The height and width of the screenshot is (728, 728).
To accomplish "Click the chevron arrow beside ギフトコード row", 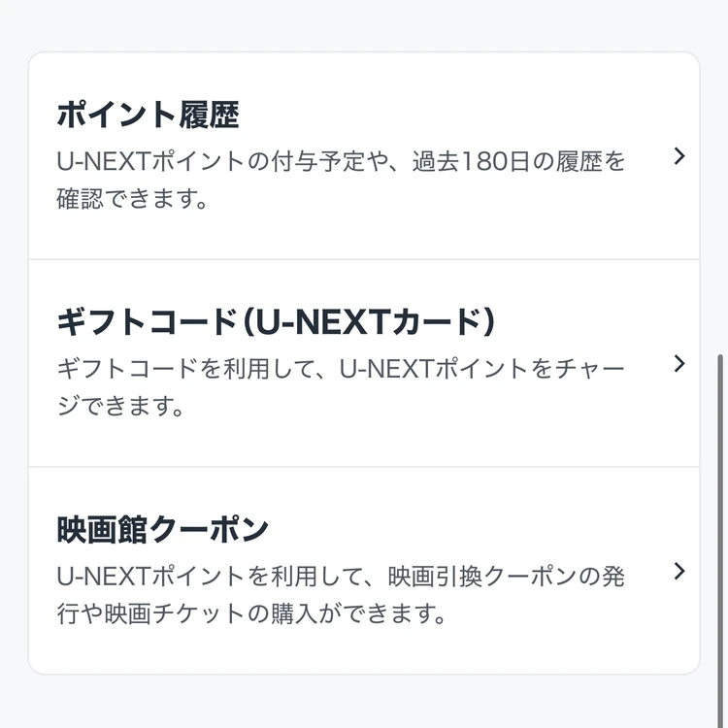I will pyautogui.click(x=679, y=364).
